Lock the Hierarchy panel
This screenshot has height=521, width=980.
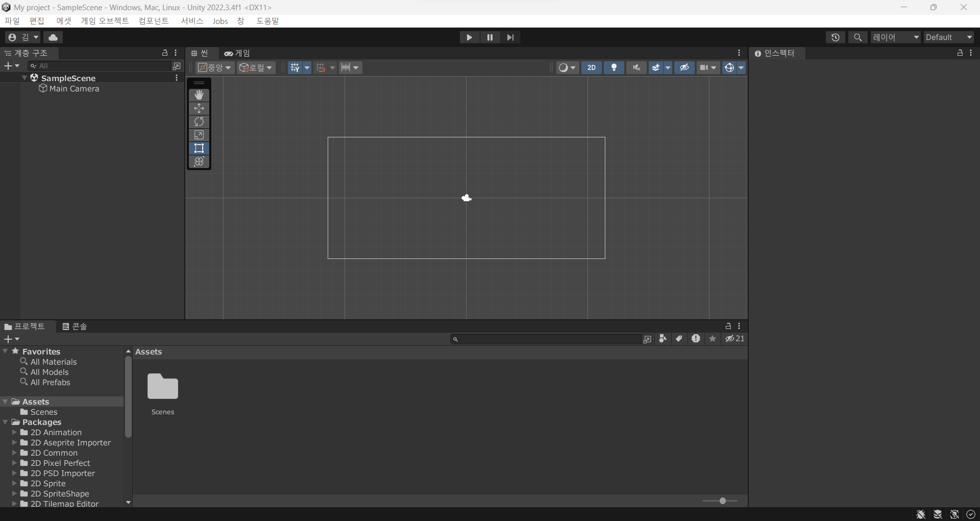165,53
